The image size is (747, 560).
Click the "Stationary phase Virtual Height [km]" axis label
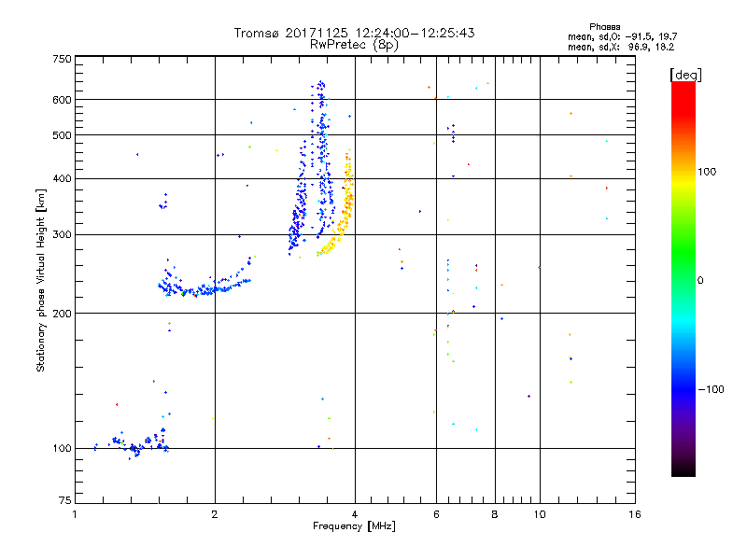(41, 280)
